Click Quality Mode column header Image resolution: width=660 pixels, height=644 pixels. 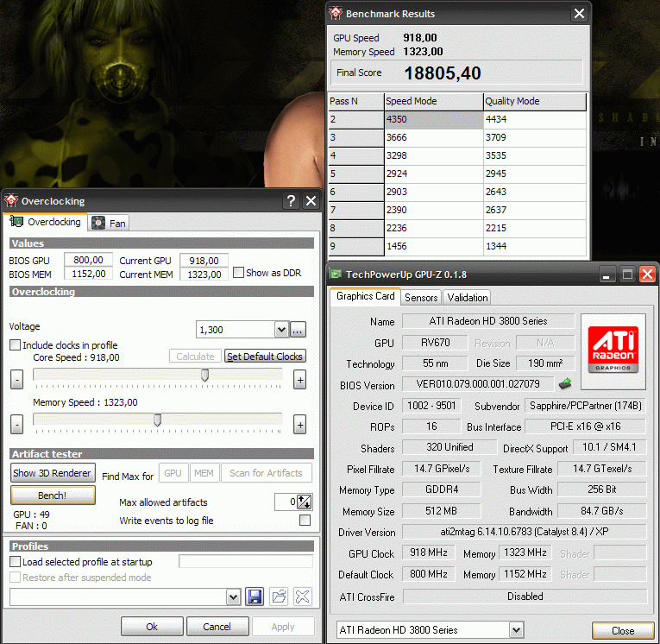pos(535,101)
